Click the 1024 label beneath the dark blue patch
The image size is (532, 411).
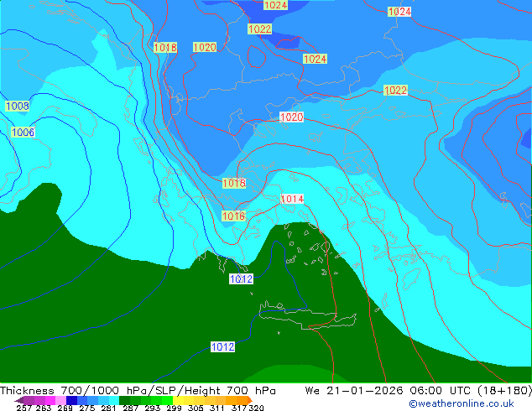tap(315, 59)
